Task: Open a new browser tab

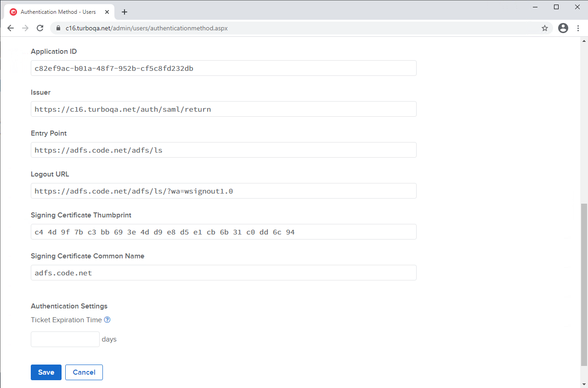Action: pos(124,12)
